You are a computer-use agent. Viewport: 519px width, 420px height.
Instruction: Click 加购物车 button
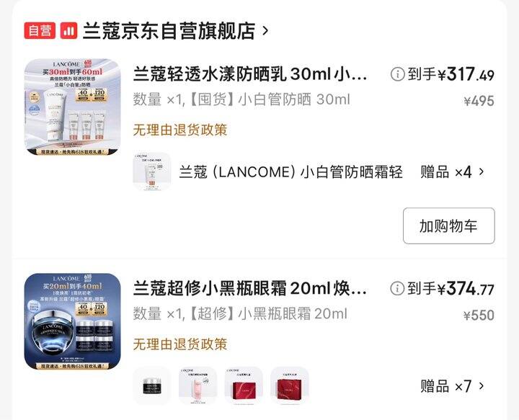[449, 226]
